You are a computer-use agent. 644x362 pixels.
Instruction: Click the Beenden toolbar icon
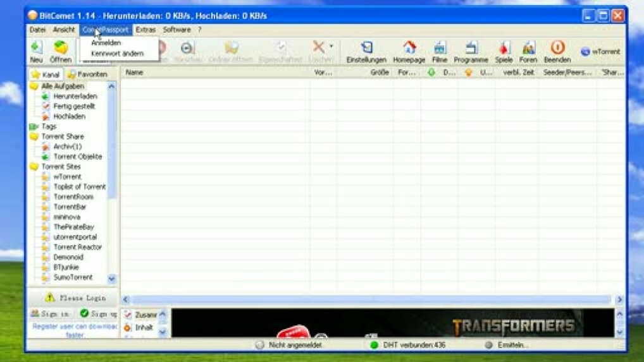coord(557,51)
